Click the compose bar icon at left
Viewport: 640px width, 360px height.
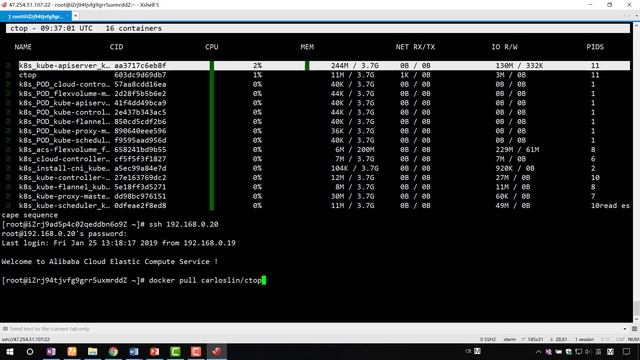tap(5, 329)
